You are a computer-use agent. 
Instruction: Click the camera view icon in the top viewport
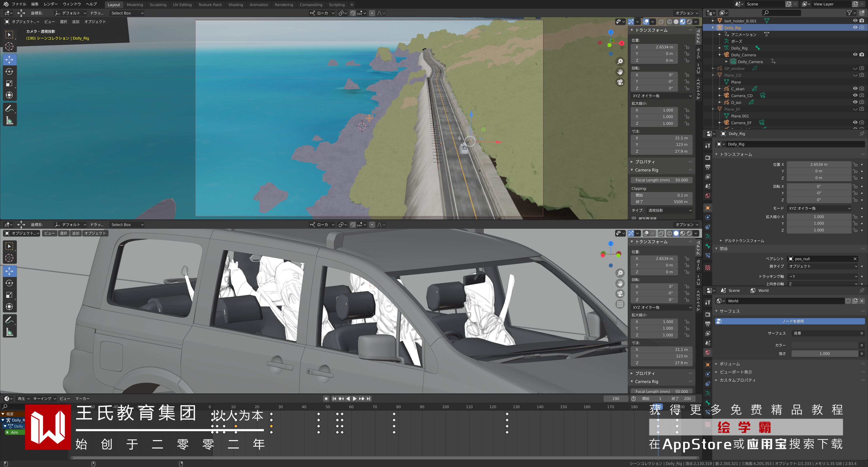click(x=620, y=82)
